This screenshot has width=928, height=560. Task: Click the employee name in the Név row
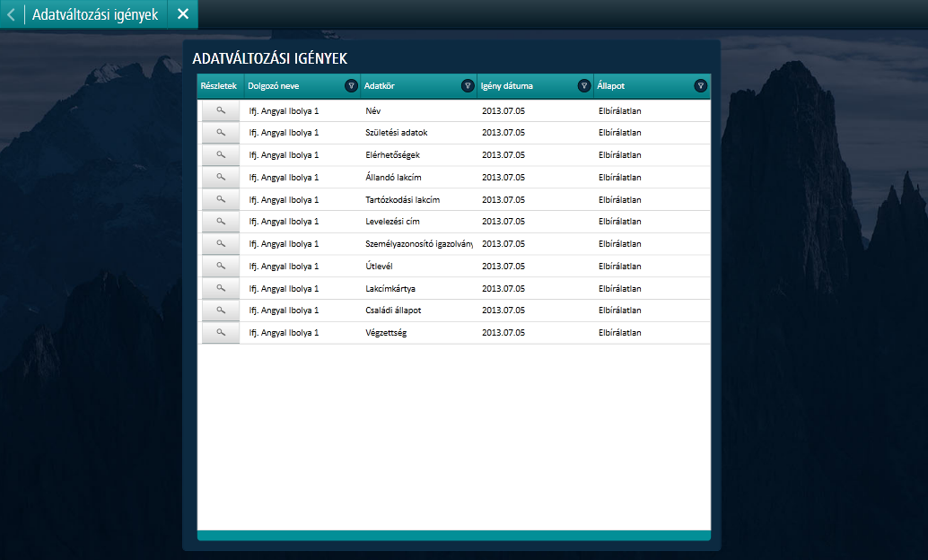[284, 110]
